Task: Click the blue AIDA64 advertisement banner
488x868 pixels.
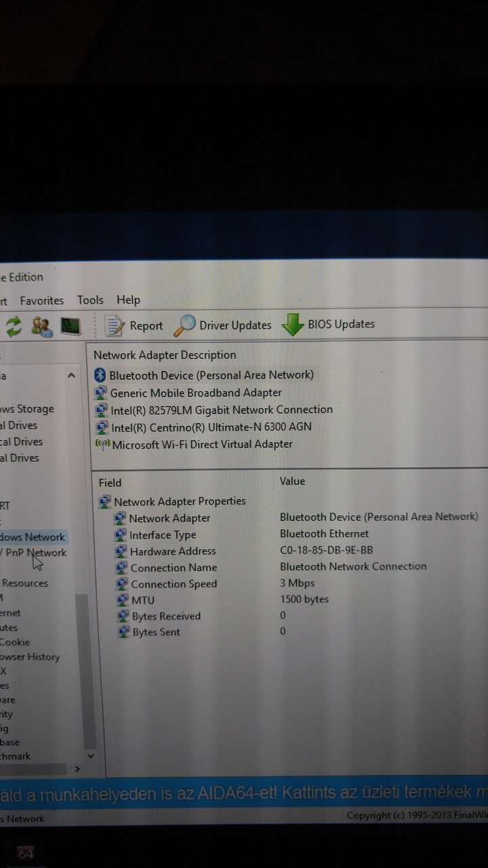Action: click(x=244, y=791)
